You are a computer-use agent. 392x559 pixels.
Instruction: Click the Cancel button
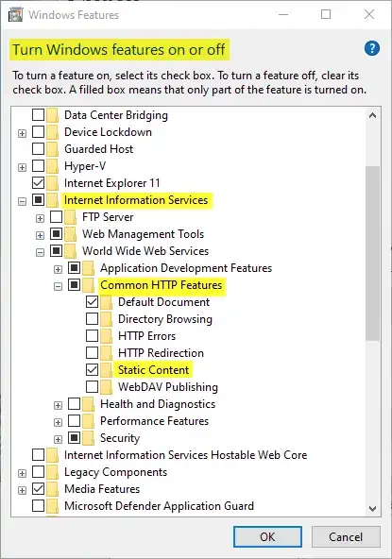[x=346, y=537]
